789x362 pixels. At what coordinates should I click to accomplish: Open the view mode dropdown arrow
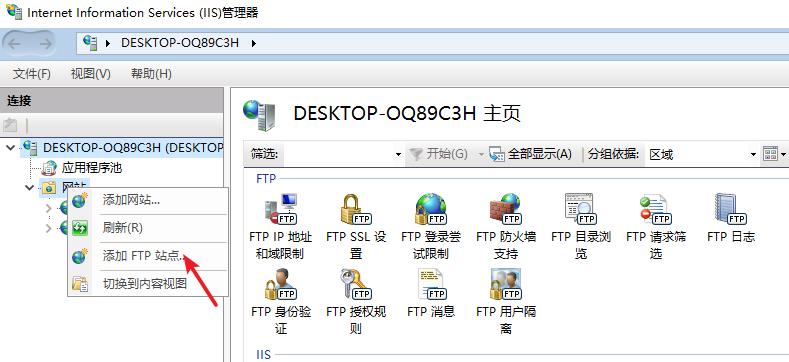(783, 154)
